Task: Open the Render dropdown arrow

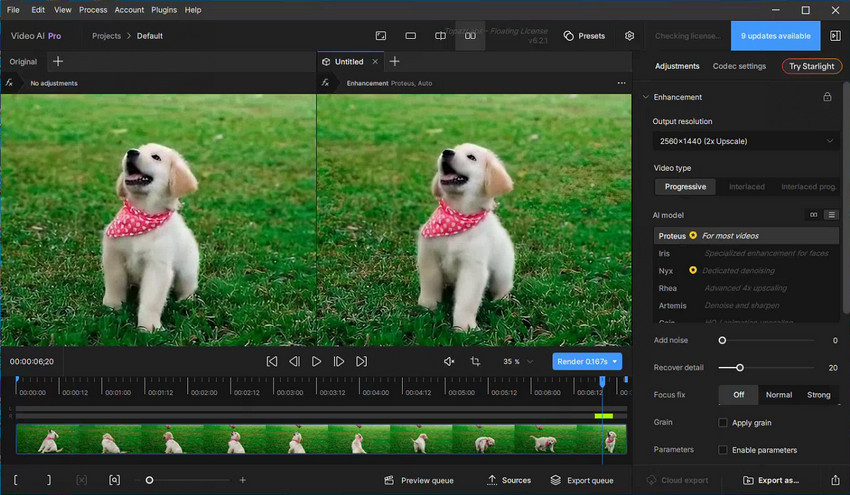Action: click(x=615, y=362)
